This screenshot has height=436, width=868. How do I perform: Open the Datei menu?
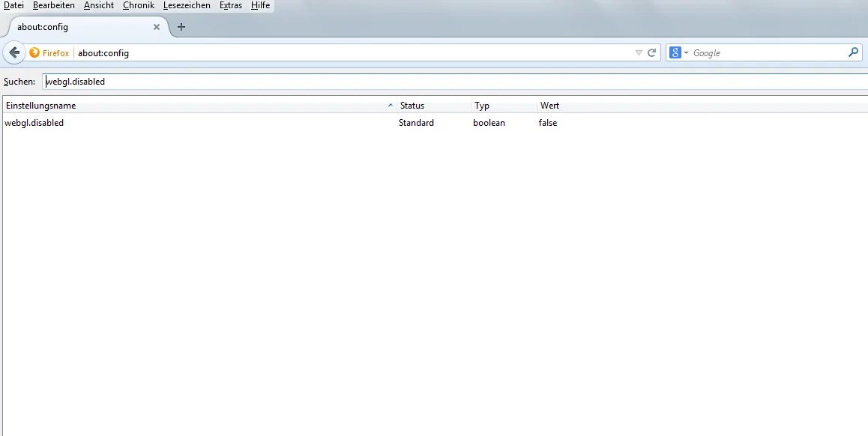click(13, 5)
